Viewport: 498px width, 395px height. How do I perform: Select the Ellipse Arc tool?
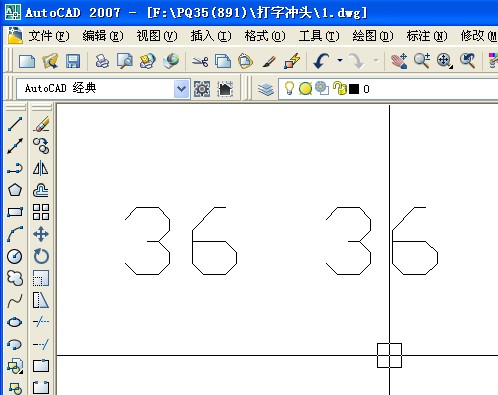(15, 344)
